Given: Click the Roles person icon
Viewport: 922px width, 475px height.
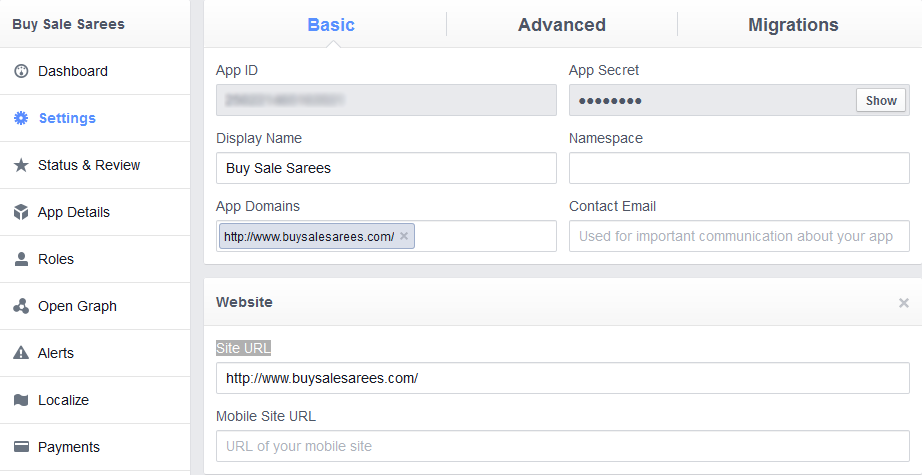Looking at the screenshot, I should (x=21, y=259).
